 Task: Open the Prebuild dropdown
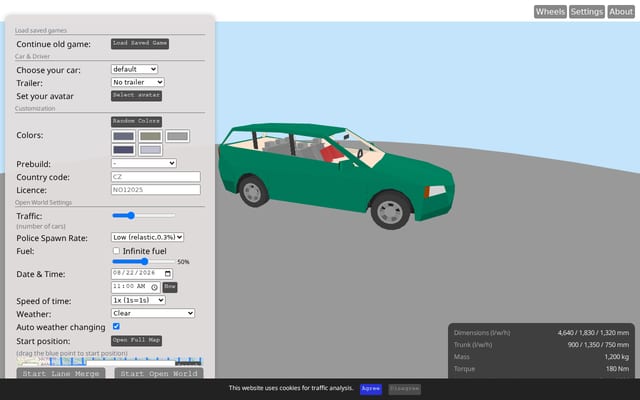click(x=144, y=163)
